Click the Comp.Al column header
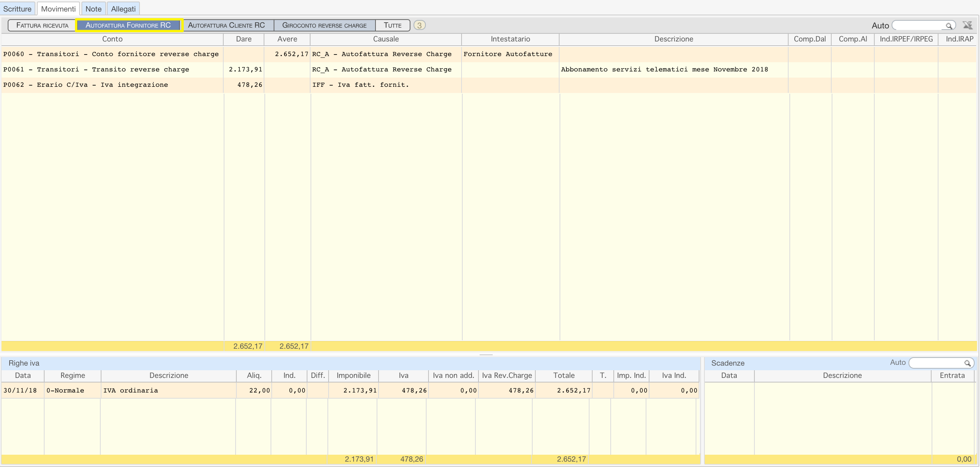 853,39
